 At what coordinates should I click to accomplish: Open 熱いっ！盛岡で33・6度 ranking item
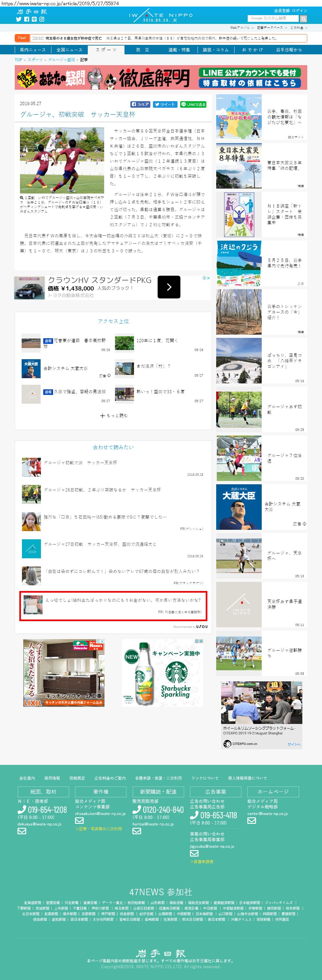tap(159, 395)
